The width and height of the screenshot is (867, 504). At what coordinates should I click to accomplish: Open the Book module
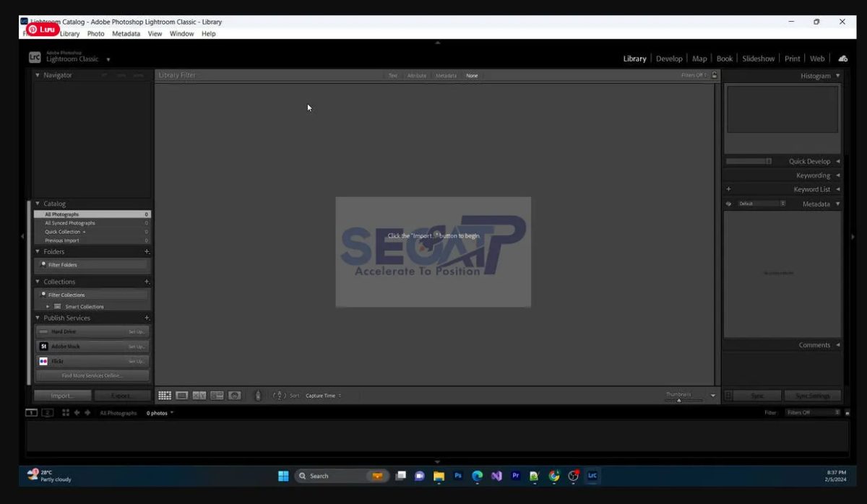[725, 58]
